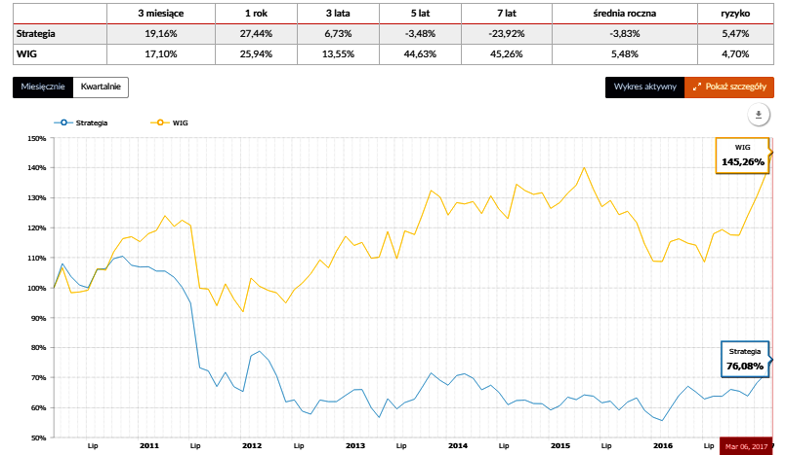786x455 pixels.
Task: Switch to Kwartalnie quarterly view
Action: pyautogui.click(x=101, y=87)
